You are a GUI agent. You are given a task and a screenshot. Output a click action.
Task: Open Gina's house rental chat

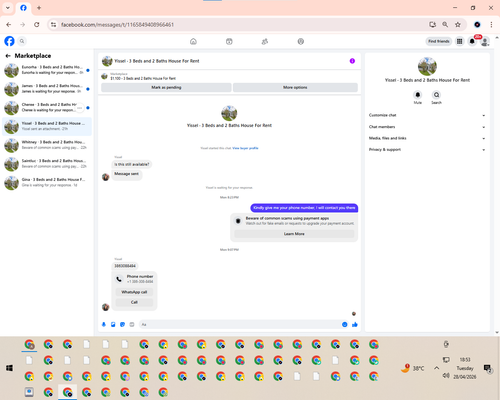(47, 182)
